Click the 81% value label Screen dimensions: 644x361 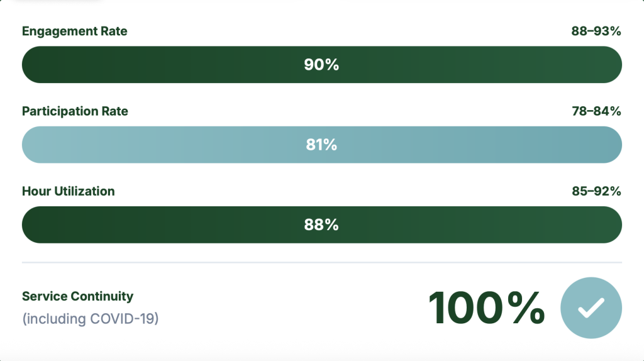point(321,145)
